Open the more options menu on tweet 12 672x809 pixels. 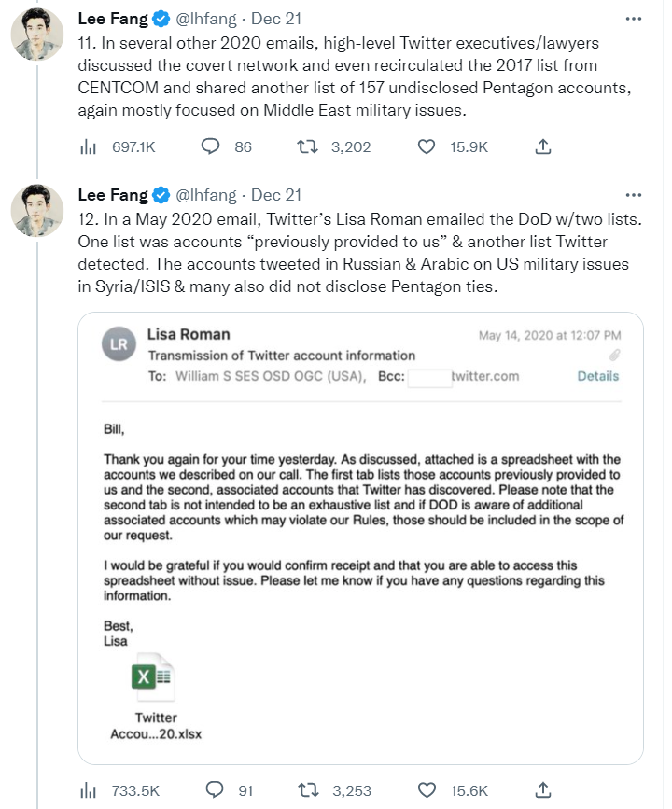(634, 195)
